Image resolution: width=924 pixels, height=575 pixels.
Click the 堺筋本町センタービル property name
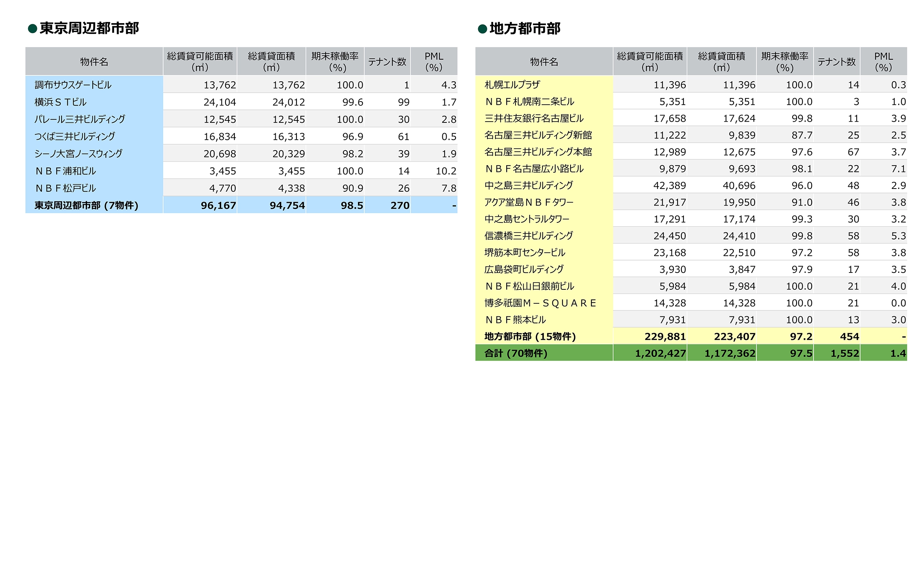[x=525, y=252]
